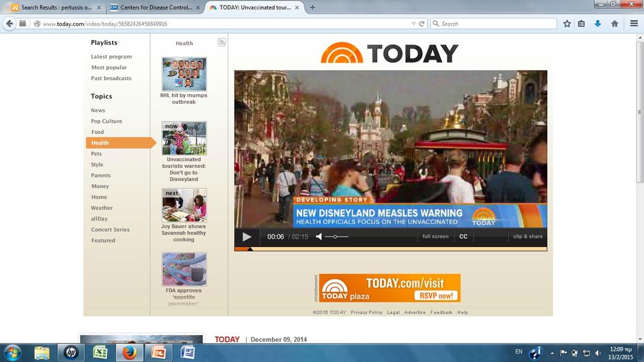
Task: Open the taskbar clock and date
Action: click(621, 353)
